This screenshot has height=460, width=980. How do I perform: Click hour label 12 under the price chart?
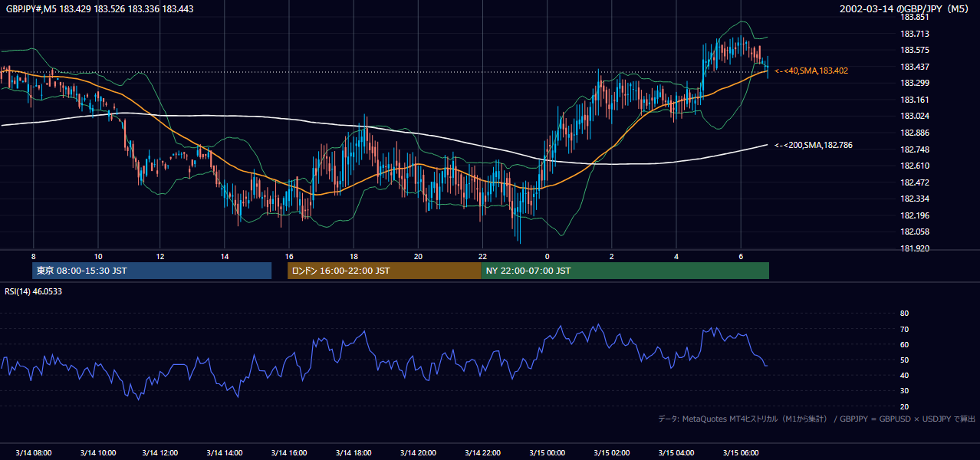[160, 256]
